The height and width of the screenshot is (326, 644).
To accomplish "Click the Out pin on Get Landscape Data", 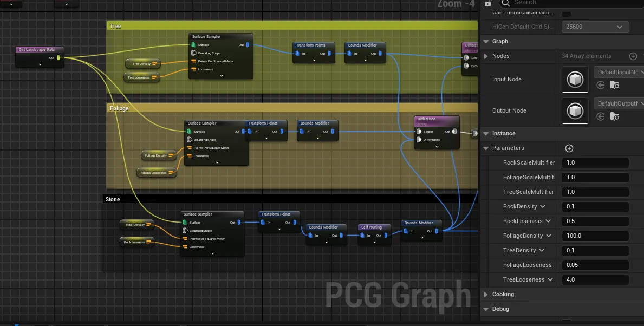I will (58, 58).
